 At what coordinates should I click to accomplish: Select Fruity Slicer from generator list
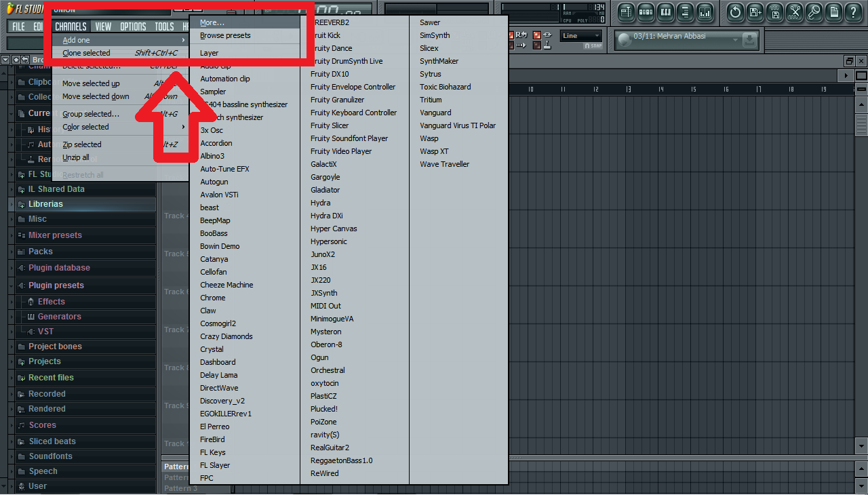click(355, 125)
